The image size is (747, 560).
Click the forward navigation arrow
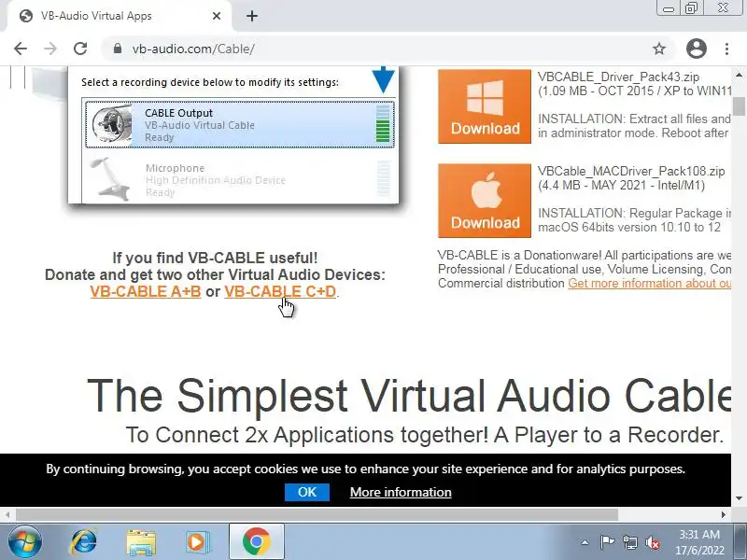point(50,49)
